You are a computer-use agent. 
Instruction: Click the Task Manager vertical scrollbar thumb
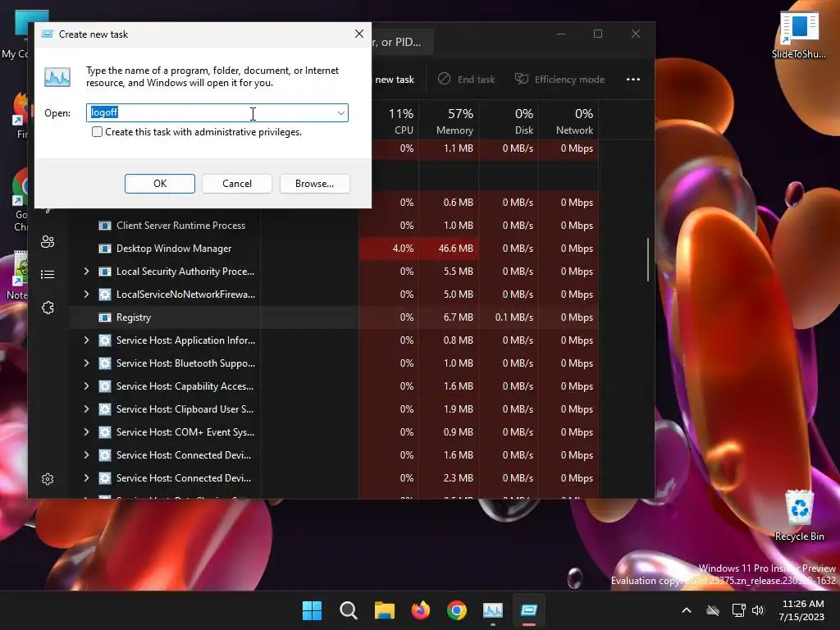648,259
